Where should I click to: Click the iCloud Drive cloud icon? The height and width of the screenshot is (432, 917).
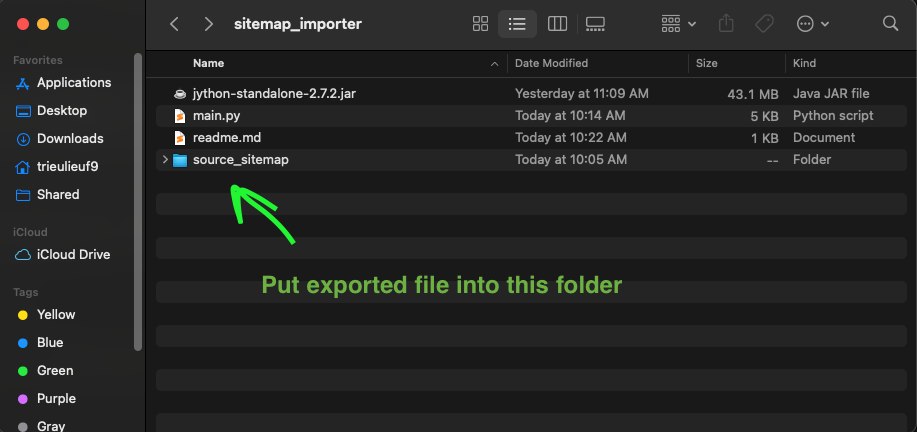click(23, 255)
